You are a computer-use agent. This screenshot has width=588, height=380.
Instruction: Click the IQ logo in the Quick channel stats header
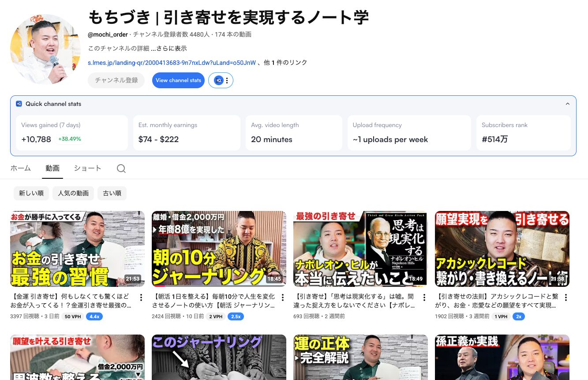(19, 104)
